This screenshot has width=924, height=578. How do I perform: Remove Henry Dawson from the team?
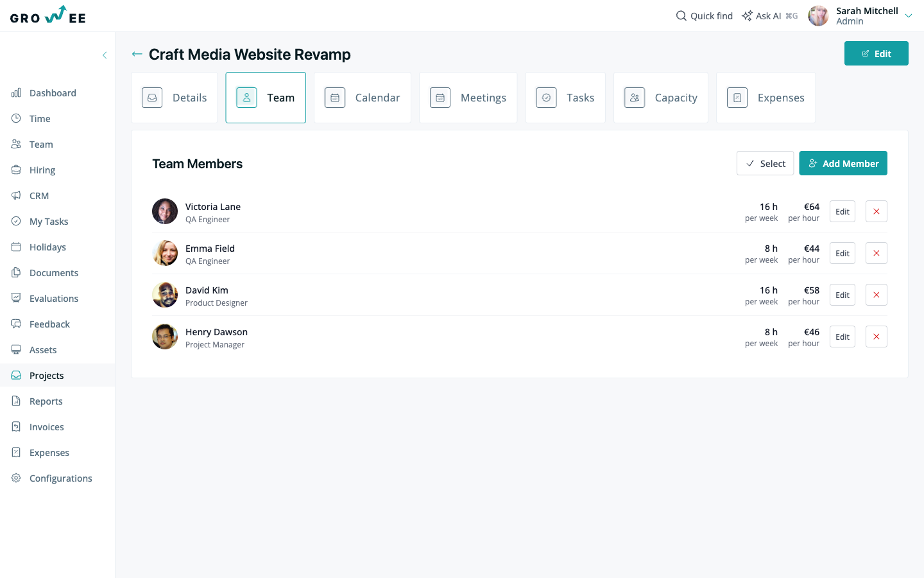click(x=877, y=337)
